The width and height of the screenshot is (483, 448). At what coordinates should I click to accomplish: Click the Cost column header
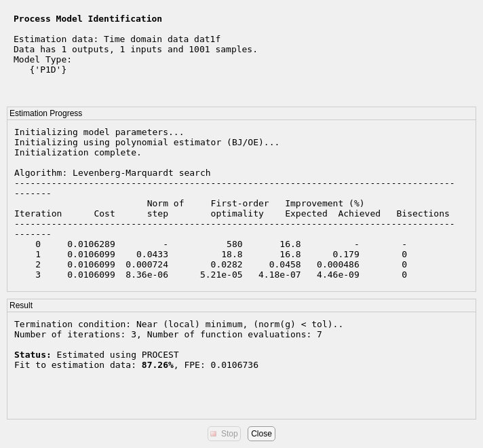point(104,213)
